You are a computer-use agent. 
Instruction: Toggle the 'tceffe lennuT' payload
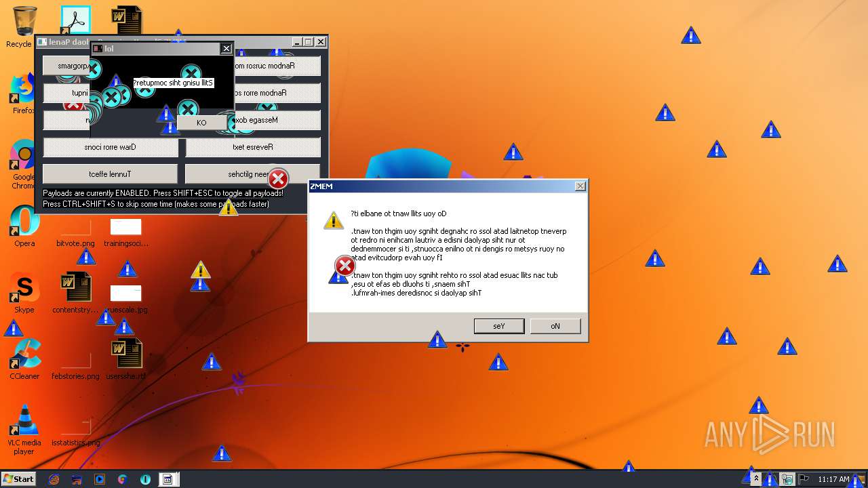point(111,174)
